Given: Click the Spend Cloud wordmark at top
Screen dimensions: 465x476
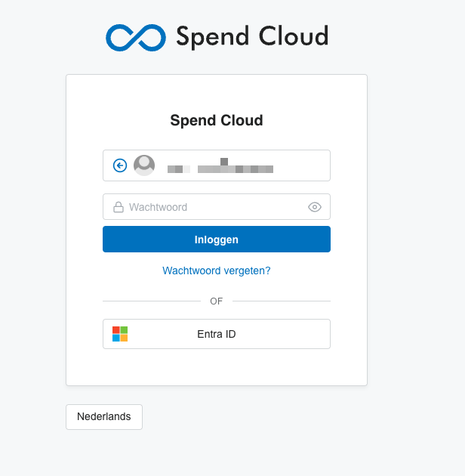Looking at the screenshot, I should point(252,37).
